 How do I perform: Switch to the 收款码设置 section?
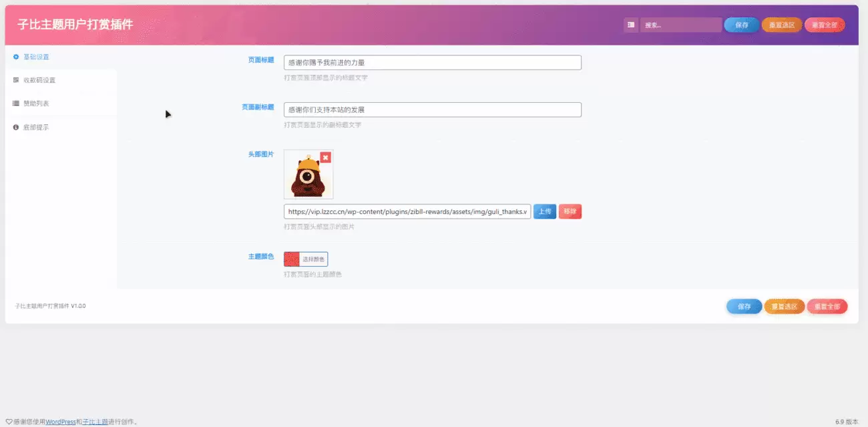pyautogui.click(x=40, y=80)
